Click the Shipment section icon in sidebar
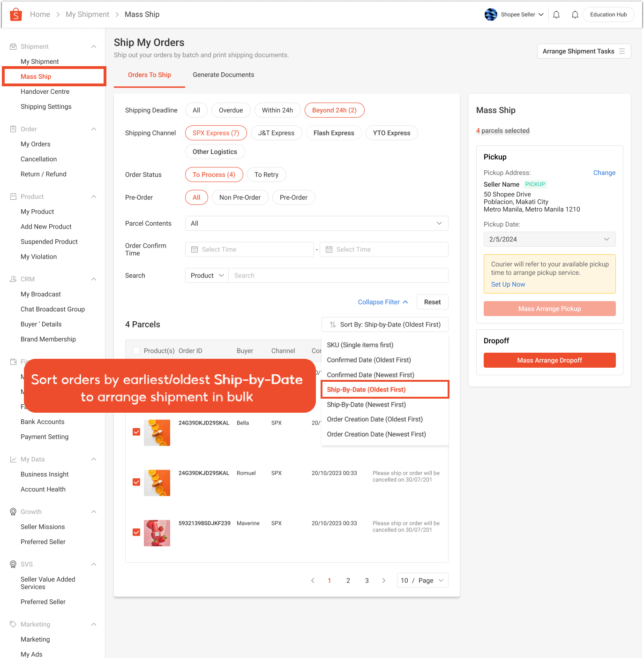The image size is (644, 658). [13, 46]
